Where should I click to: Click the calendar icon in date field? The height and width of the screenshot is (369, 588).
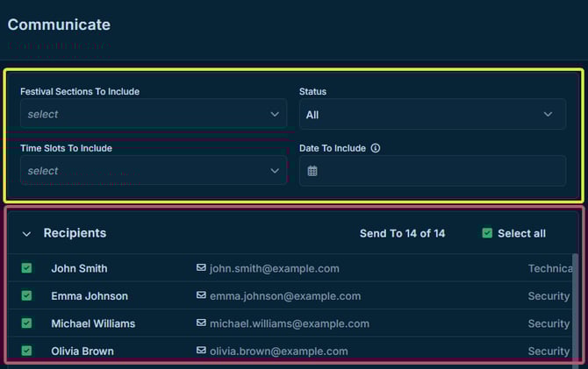(x=312, y=171)
